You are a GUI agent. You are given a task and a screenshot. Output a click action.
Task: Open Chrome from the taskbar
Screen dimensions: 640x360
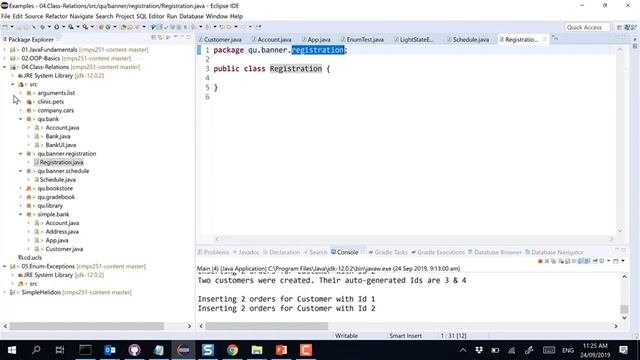click(232, 350)
